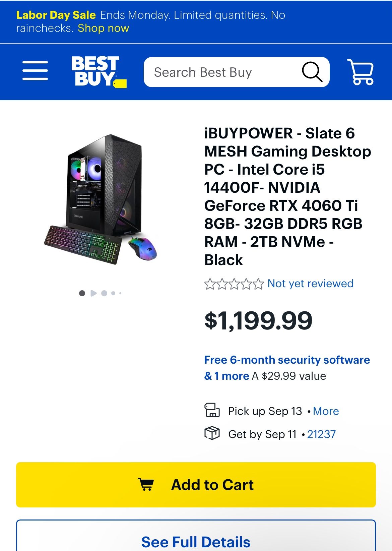The height and width of the screenshot is (551, 392).
Task: Select the video play indicator in carousel
Action: coord(93,293)
